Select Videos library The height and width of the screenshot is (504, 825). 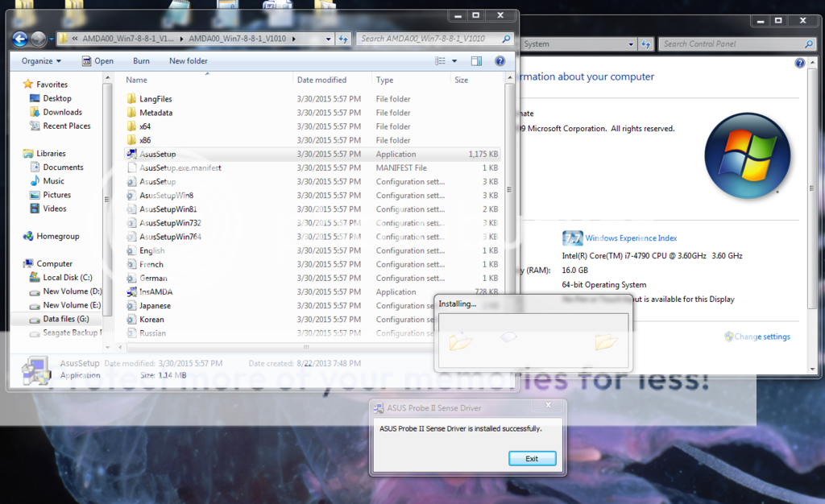click(54, 209)
